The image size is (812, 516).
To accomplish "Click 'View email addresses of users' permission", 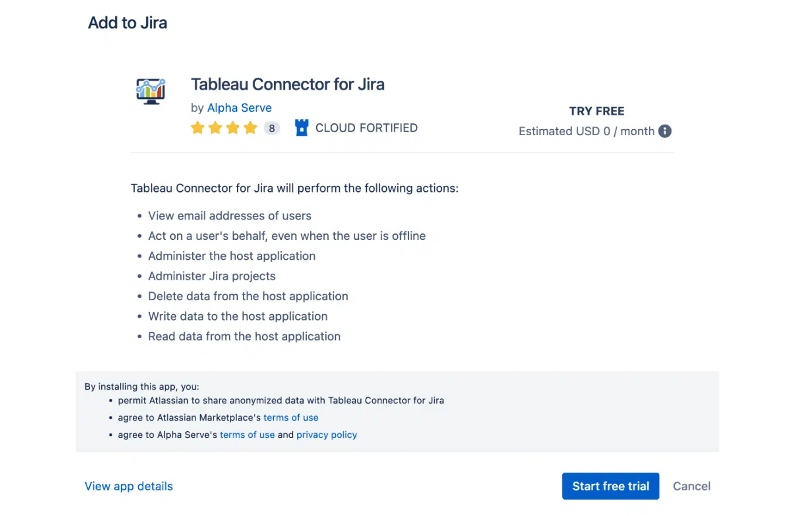I will pyautogui.click(x=229, y=216).
